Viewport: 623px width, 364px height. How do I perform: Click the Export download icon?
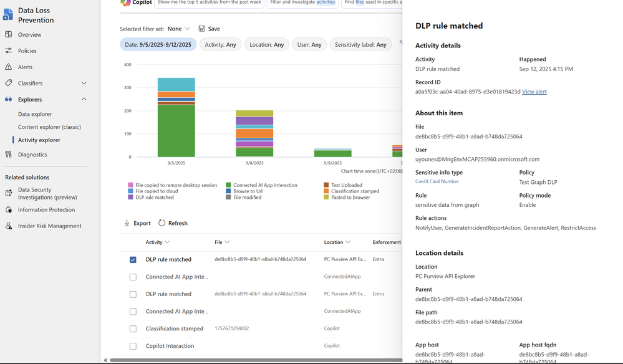[x=127, y=223]
